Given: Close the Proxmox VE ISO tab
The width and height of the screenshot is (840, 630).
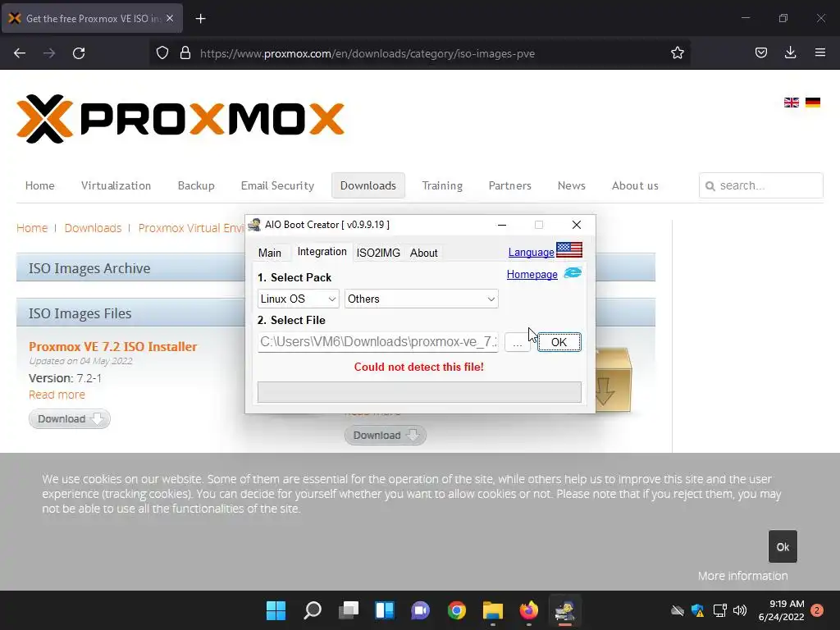Looking at the screenshot, I should tap(170, 18).
